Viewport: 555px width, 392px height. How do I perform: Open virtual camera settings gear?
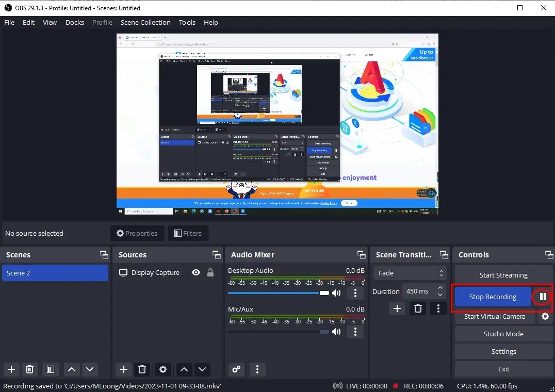pos(545,317)
